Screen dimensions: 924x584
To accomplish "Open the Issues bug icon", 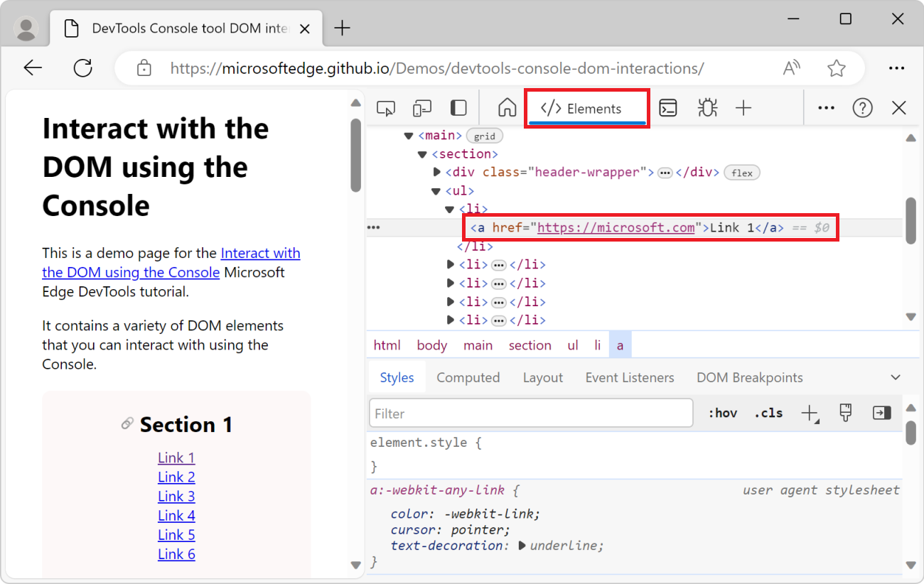I will (707, 107).
